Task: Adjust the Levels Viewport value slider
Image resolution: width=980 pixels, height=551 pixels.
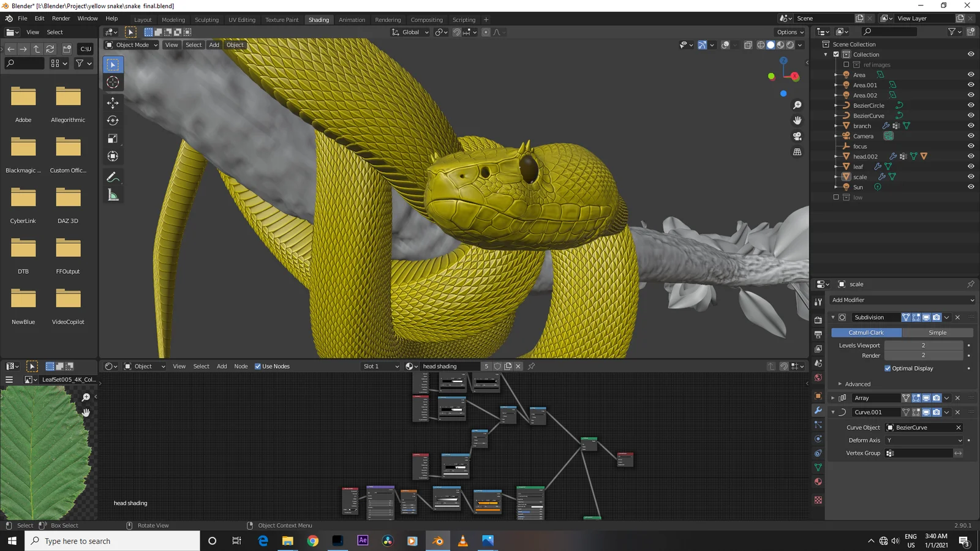Action: (x=924, y=345)
